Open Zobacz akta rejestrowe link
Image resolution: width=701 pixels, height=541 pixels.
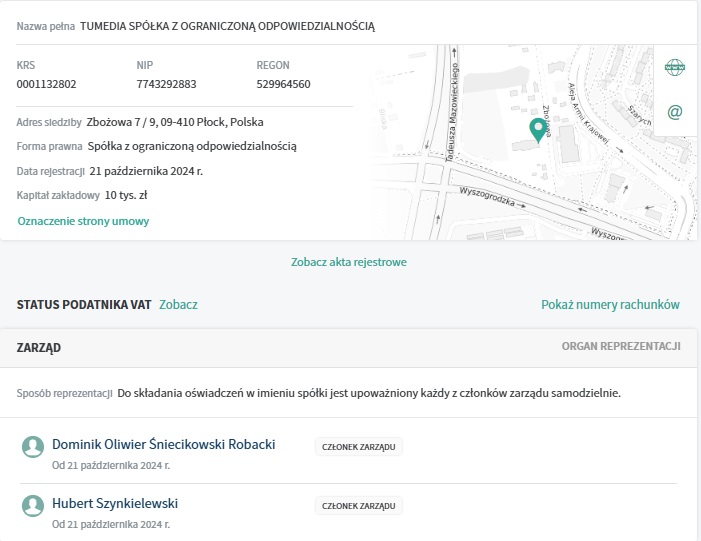pyautogui.click(x=349, y=262)
